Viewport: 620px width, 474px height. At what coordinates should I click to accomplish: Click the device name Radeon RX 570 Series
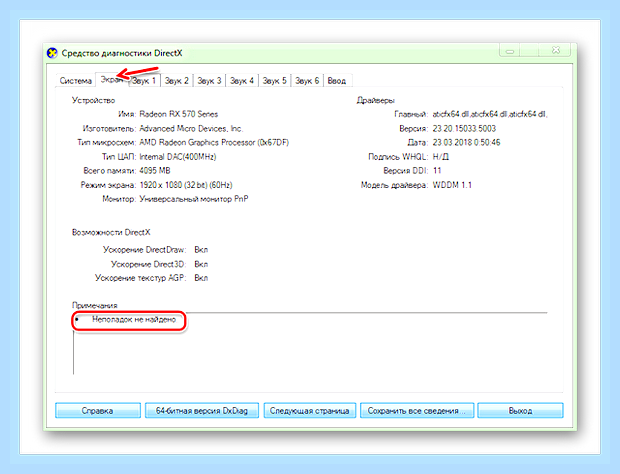tap(179, 114)
